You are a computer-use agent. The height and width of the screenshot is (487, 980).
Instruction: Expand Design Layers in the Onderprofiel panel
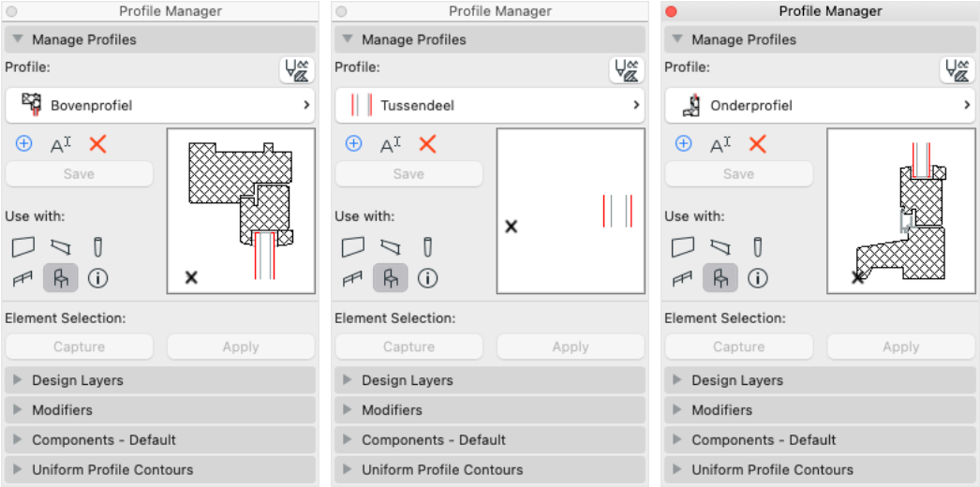click(820, 380)
